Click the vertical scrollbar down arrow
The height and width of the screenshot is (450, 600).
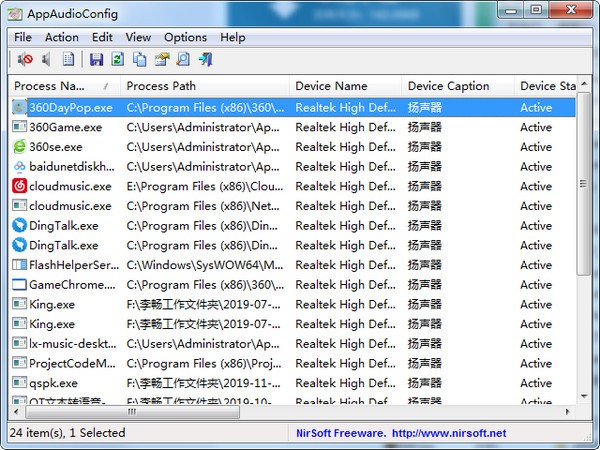[x=585, y=394]
